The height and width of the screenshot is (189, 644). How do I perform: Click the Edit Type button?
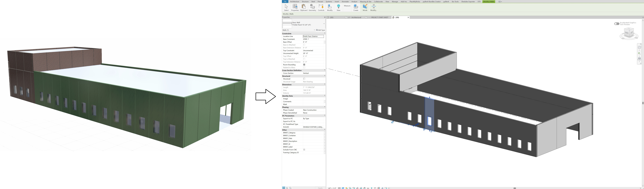pos(321,30)
